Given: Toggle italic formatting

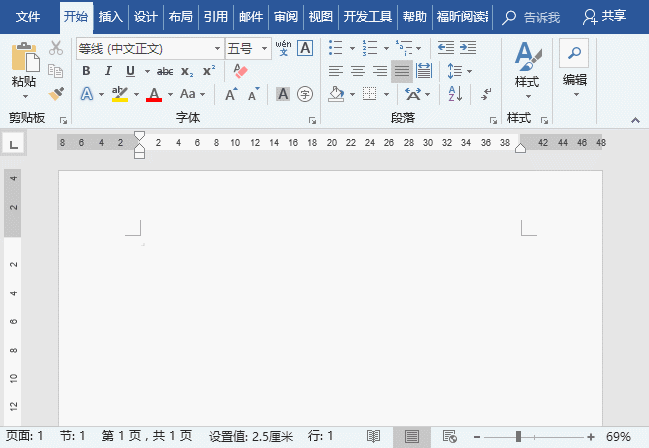Looking at the screenshot, I should pos(108,71).
